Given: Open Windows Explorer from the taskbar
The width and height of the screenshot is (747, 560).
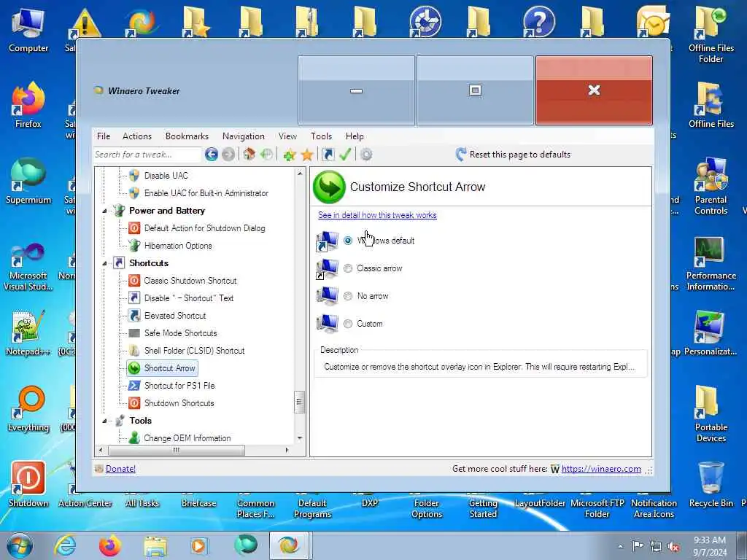Looking at the screenshot, I should pos(155,545).
